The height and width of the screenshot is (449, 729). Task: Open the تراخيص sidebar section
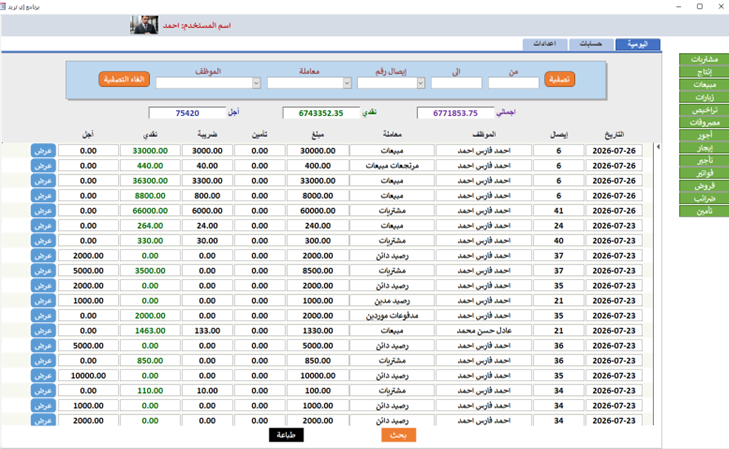[x=704, y=110]
